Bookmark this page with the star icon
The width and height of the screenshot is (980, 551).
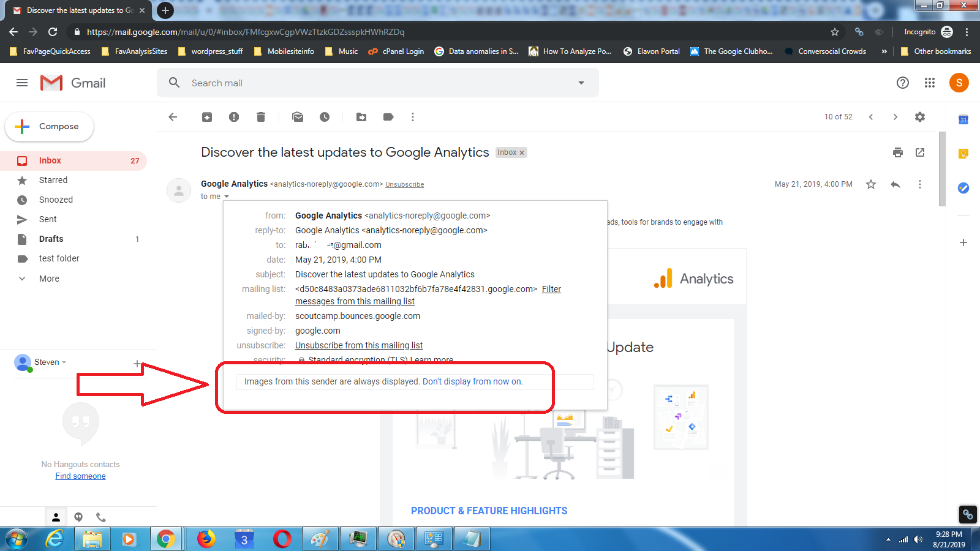(x=835, y=32)
